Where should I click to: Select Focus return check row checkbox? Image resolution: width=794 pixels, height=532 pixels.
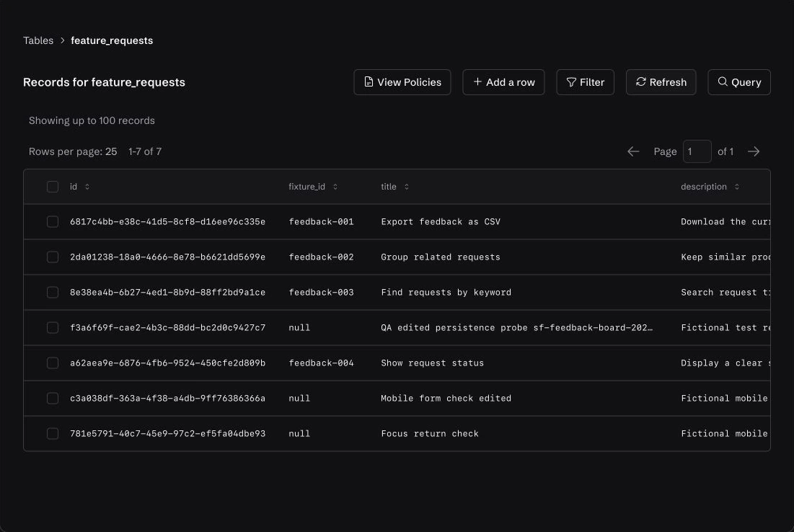pos(53,434)
